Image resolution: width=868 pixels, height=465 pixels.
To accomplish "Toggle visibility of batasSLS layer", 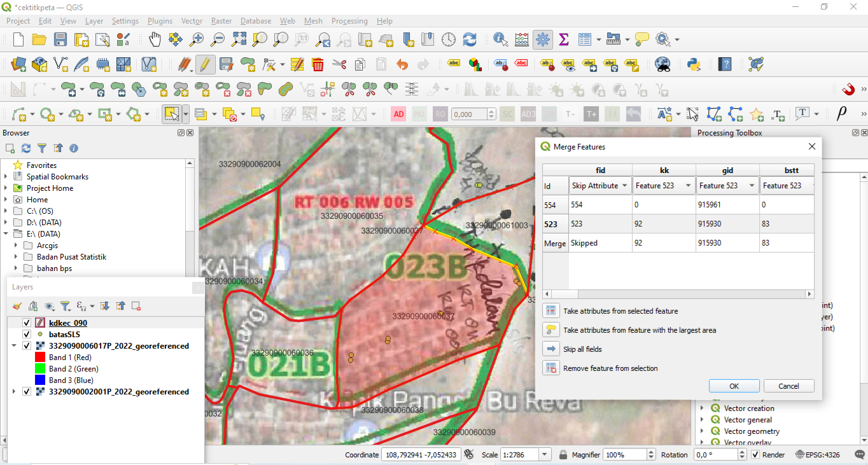I will click(x=27, y=335).
